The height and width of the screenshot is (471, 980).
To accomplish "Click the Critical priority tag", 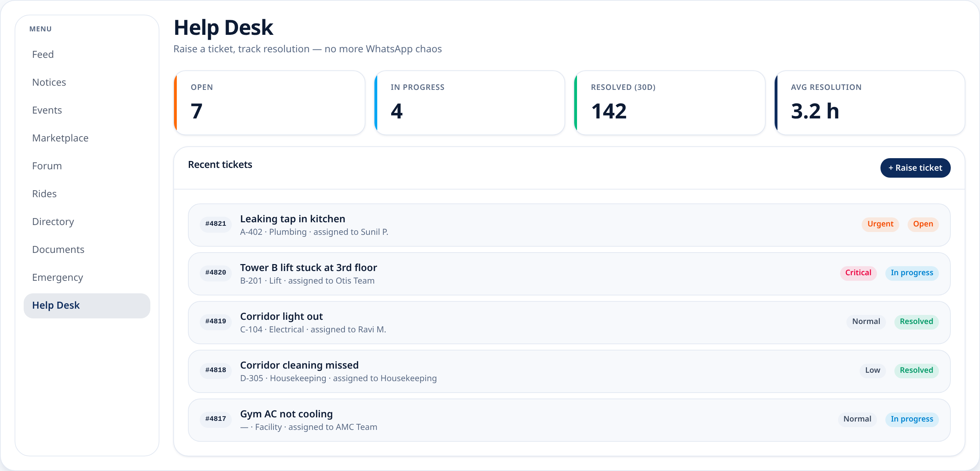I will [x=858, y=273].
